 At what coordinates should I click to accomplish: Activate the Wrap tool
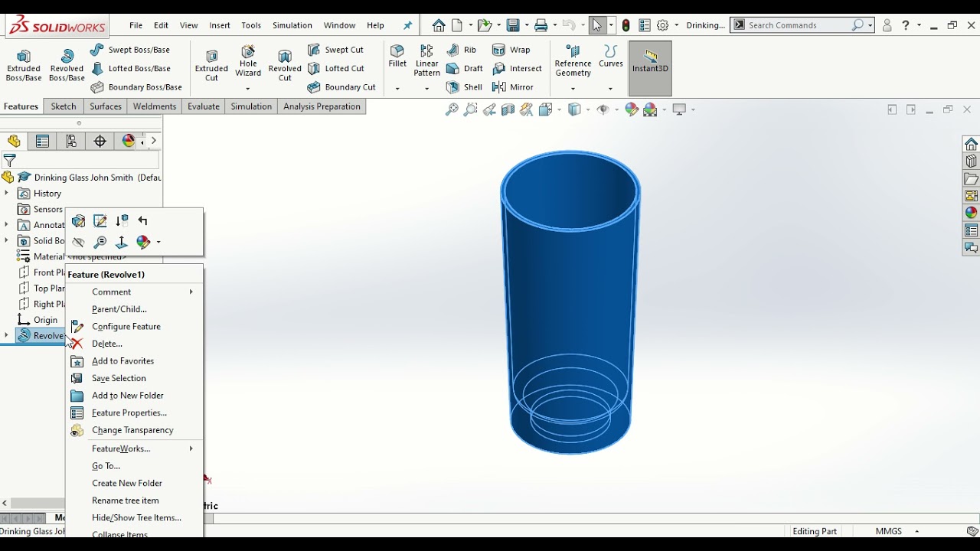coord(511,50)
